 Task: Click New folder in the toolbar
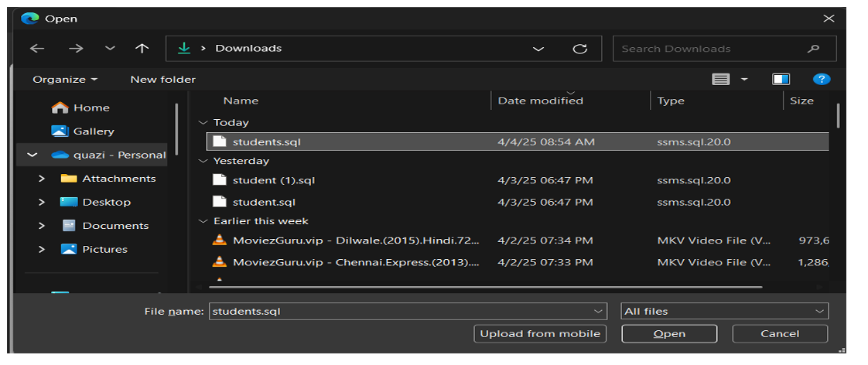coord(162,80)
